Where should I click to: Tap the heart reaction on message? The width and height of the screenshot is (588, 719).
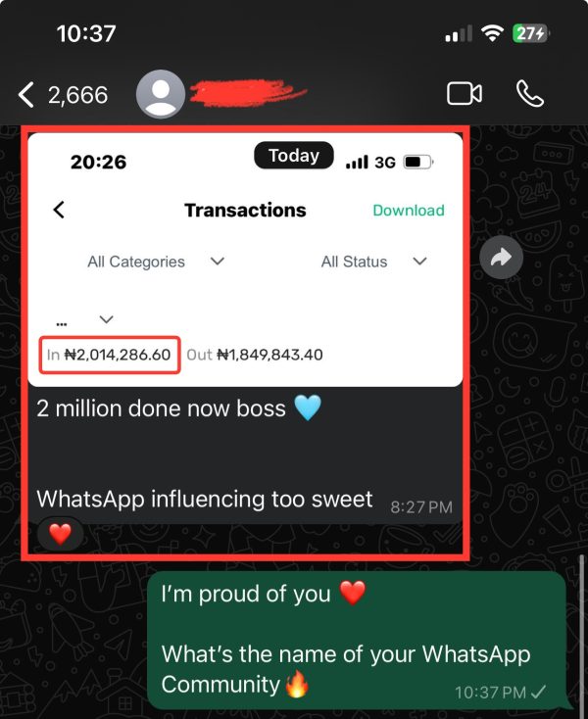[60, 534]
